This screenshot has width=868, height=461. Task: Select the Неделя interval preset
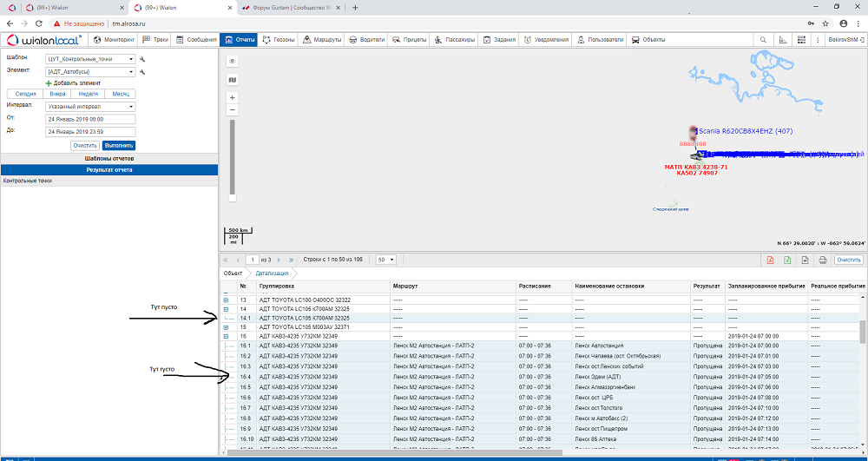(x=88, y=94)
